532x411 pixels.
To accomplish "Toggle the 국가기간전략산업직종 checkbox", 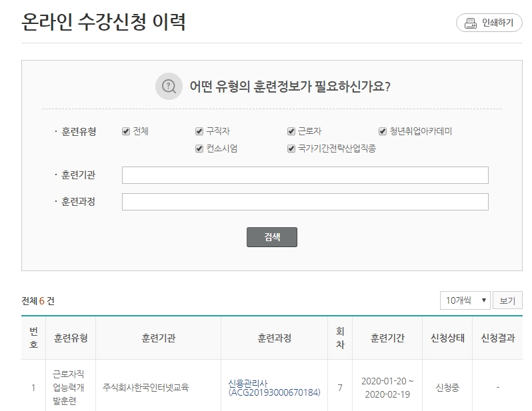I will pos(291,149).
